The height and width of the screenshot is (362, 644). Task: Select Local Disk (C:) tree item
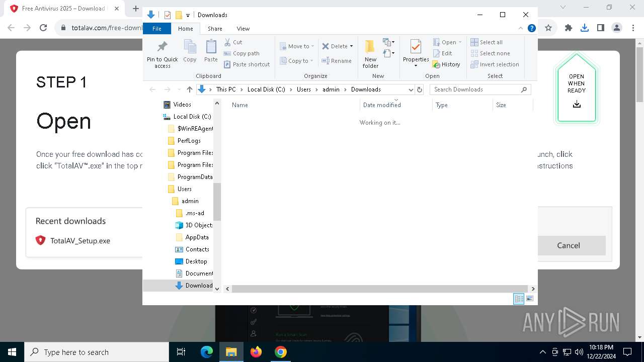(x=192, y=117)
